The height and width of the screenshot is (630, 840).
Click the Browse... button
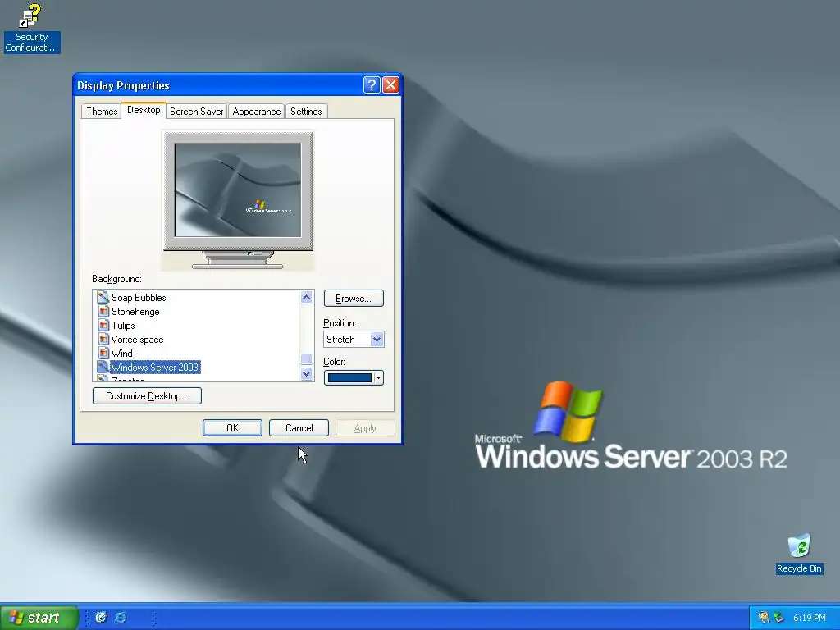[x=354, y=299]
